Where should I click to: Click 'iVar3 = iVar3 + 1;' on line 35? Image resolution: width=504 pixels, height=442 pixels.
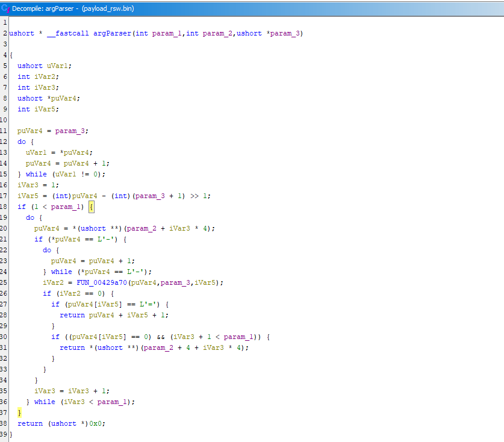(72, 391)
